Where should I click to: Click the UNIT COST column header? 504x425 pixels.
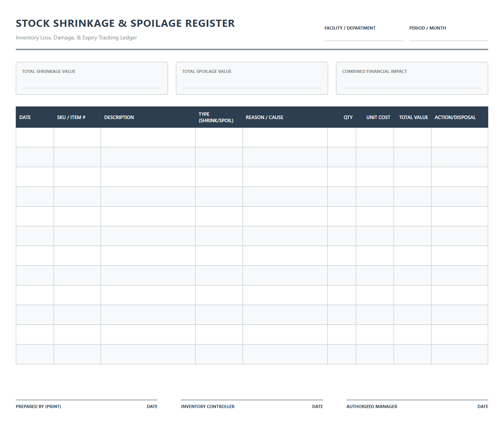pos(375,117)
